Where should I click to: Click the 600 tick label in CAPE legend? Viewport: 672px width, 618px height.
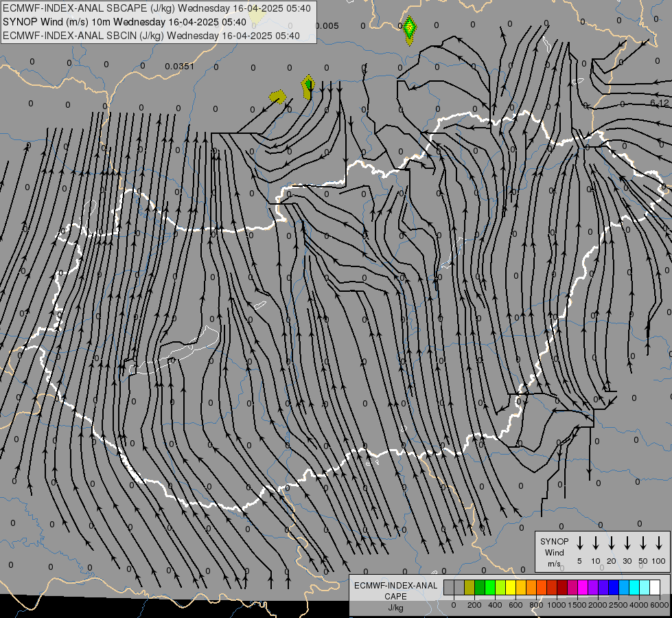[515, 605]
